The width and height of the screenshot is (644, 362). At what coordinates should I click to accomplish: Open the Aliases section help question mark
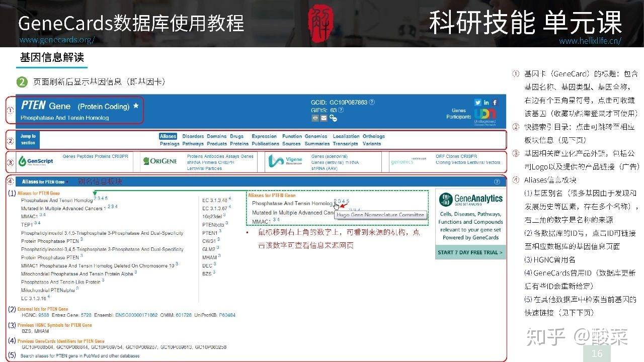pyautogui.click(x=497, y=182)
